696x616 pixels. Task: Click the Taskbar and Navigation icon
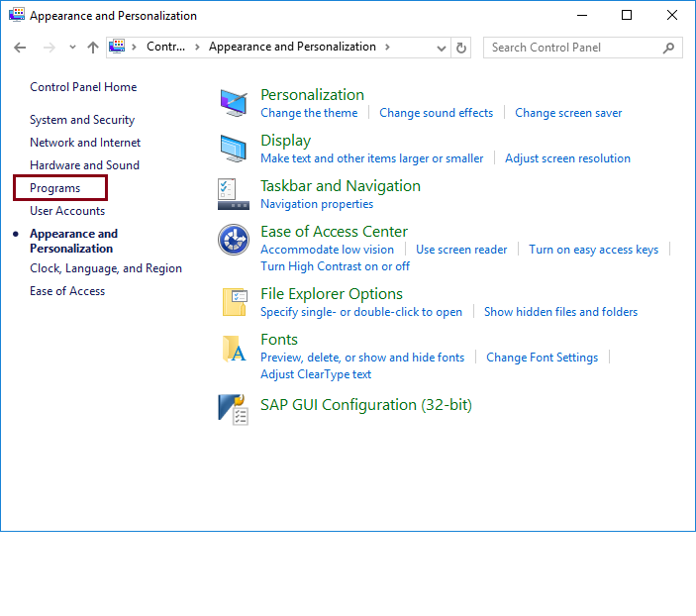pyautogui.click(x=234, y=194)
